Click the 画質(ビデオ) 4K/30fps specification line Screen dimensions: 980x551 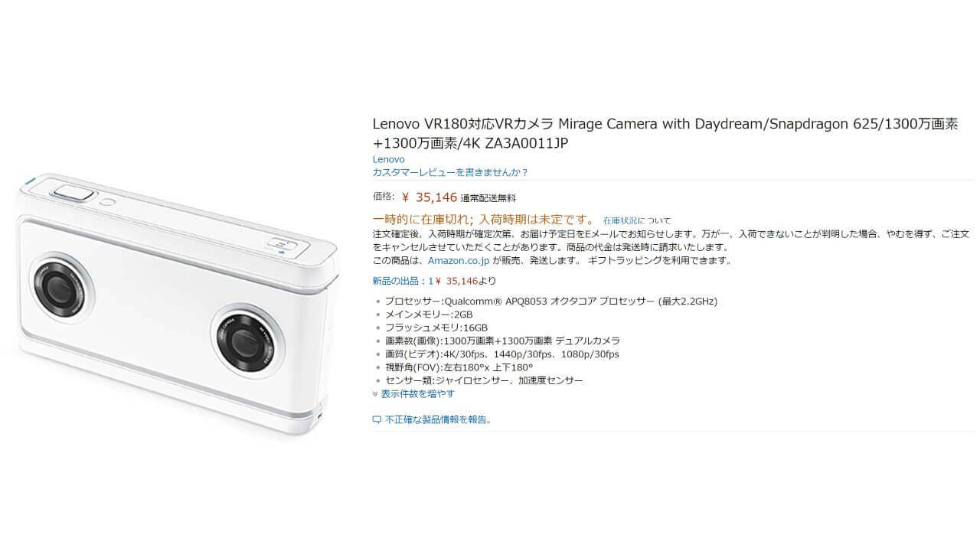point(501,354)
